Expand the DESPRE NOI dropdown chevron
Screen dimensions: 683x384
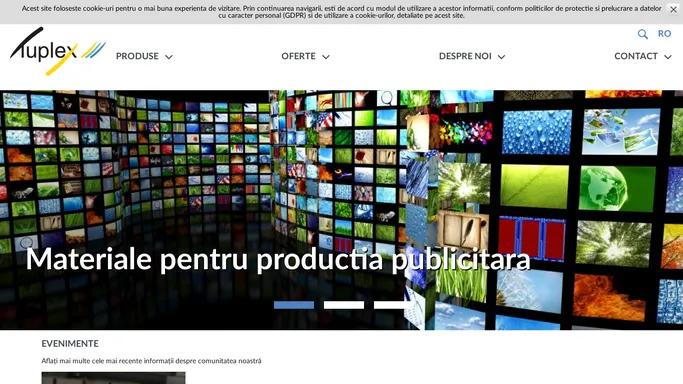pyautogui.click(x=501, y=57)
